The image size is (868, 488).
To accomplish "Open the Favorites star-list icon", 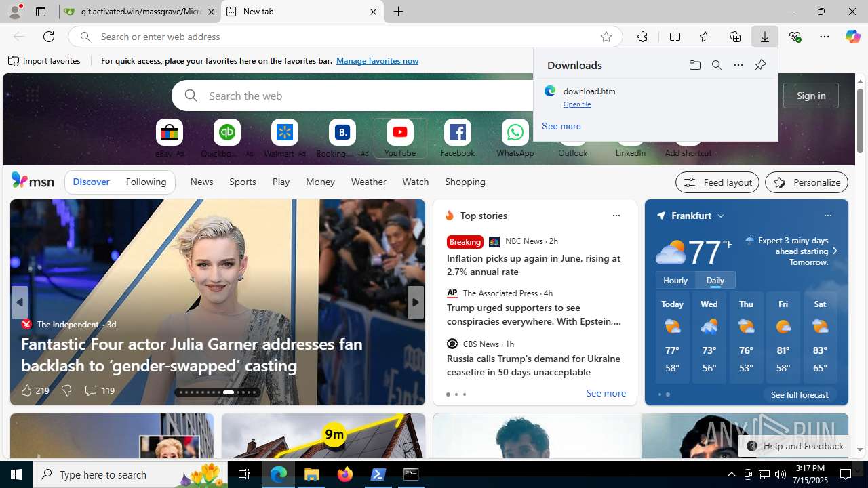I will [705, 37].
